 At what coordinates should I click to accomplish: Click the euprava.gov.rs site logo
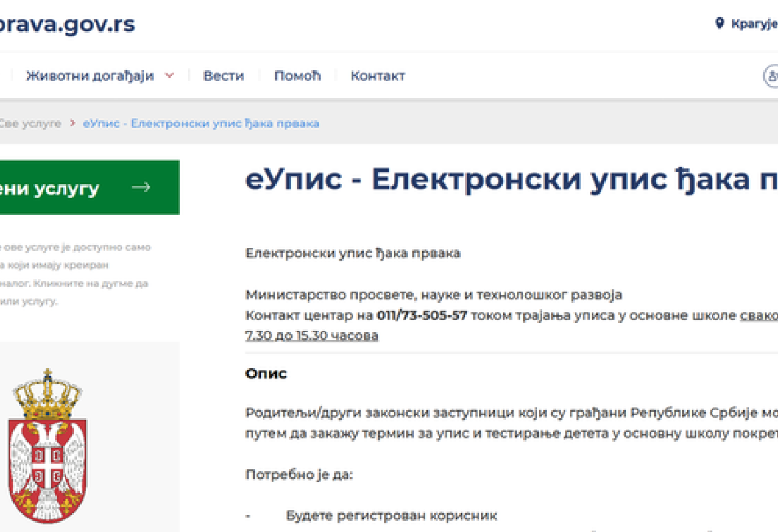click(66, 24)
